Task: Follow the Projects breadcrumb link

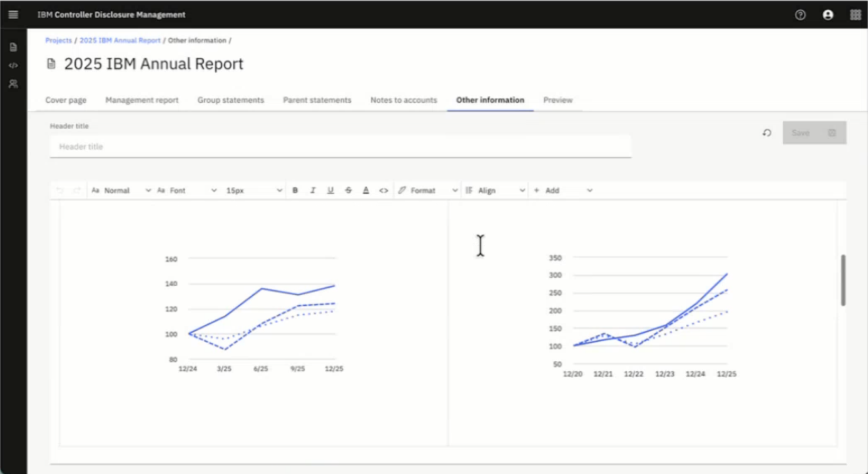Action: (x=59, y=40)
